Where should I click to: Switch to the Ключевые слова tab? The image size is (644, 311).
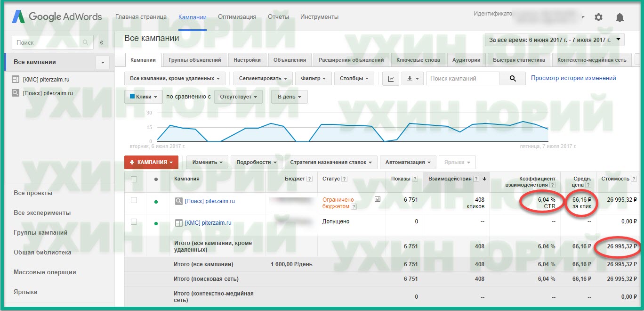pyautogui.click(x=418, y=60)
